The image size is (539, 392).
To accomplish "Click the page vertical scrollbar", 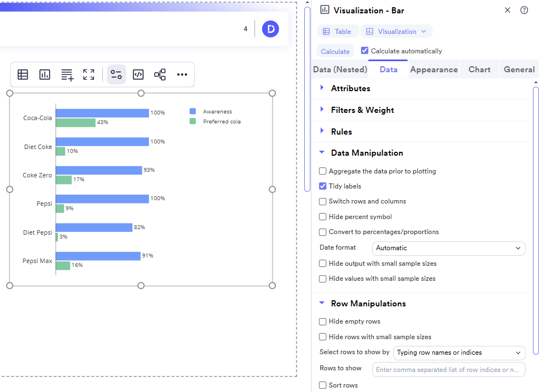I will coord(307,100).
